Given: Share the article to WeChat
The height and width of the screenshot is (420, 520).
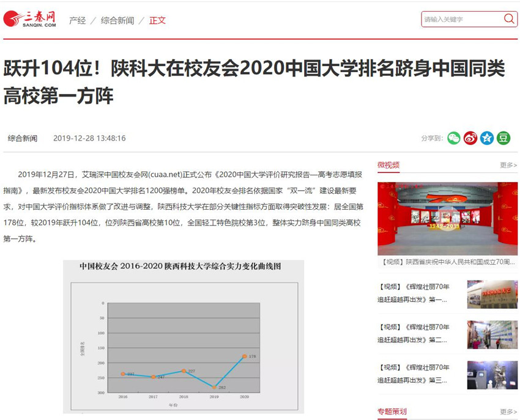Looking at the screenshot, I should pyautogui.click(x=453, y=138).
